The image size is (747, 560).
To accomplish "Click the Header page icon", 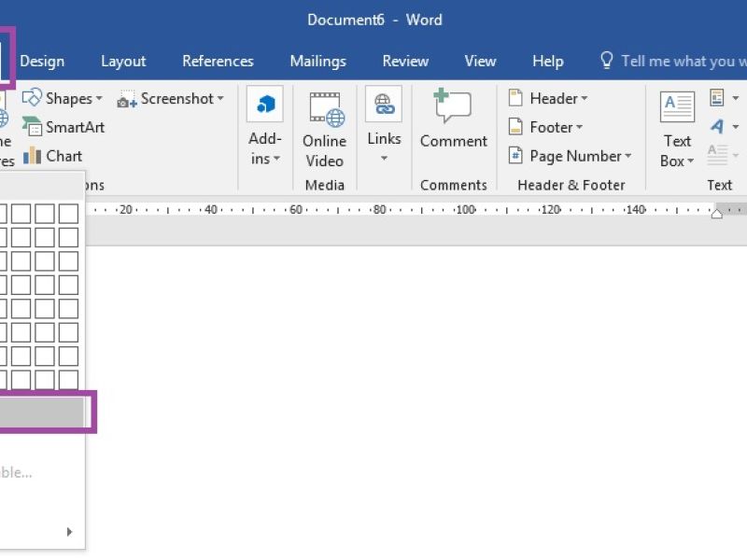I will (515, 98).
